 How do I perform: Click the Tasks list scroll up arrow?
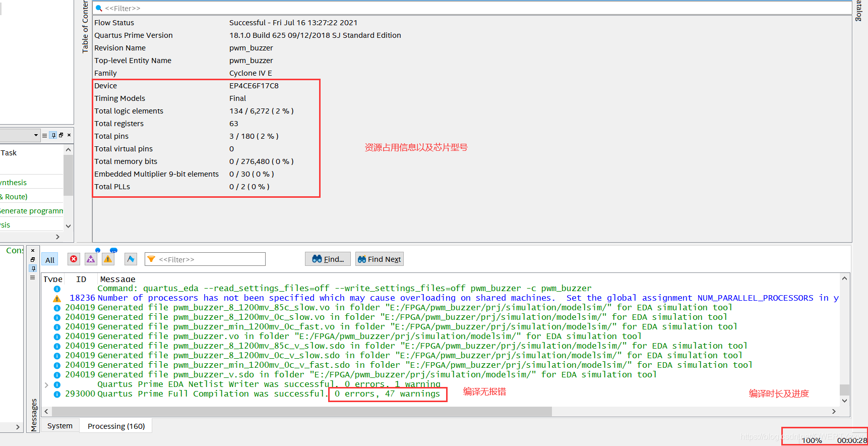[x=69, y=150]
